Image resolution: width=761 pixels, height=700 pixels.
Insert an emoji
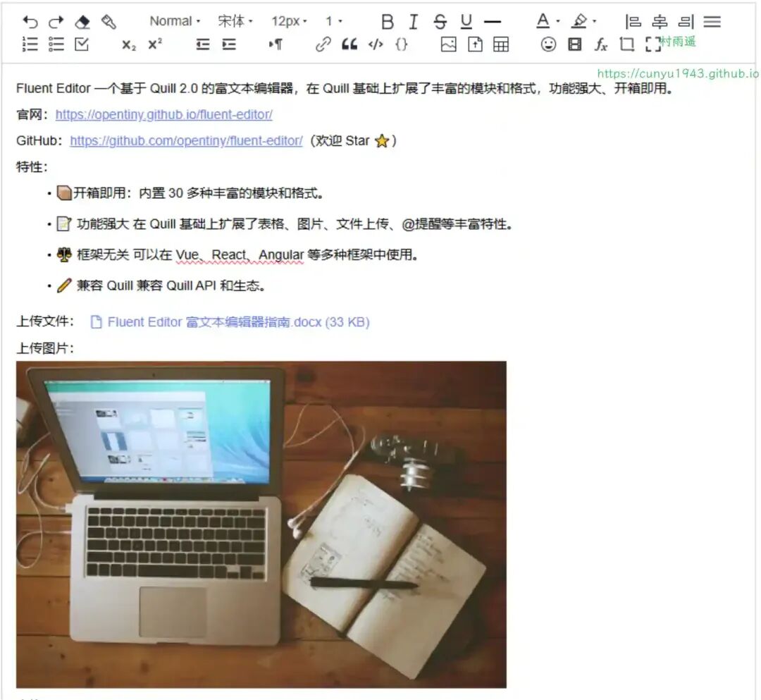point(547,45)
